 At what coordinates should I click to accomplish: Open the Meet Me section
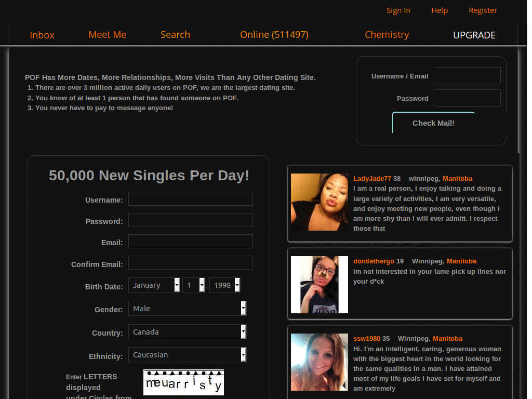(x=107, y=35)
